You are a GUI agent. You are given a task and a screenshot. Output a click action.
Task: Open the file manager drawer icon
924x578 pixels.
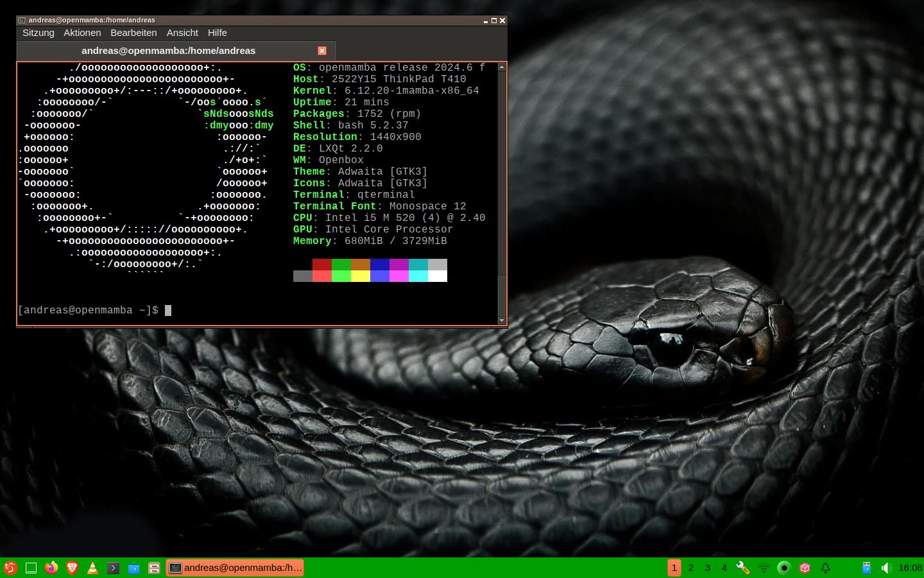[154, 568]
